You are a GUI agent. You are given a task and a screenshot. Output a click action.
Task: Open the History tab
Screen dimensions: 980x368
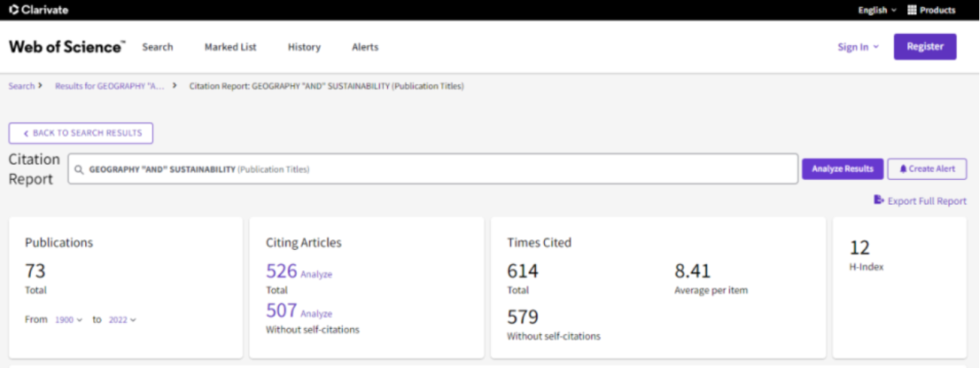pos(304,47)
